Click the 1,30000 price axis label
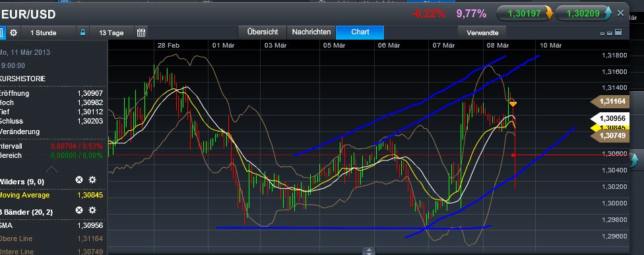 (614, 203)
